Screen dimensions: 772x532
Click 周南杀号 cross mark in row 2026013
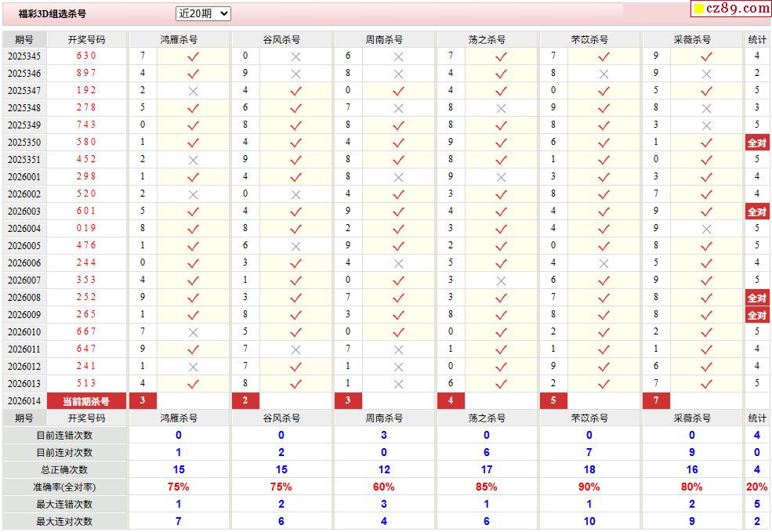tap(398, 384)
